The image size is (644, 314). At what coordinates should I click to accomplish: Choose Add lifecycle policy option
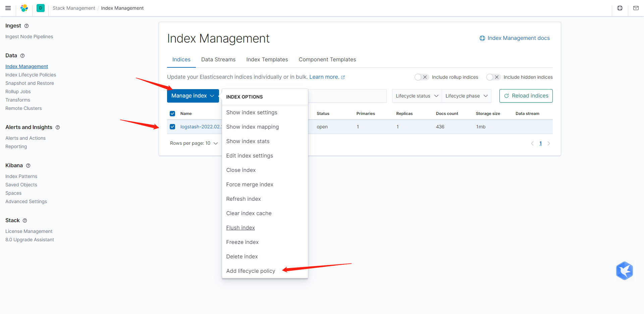coord(265,271)
